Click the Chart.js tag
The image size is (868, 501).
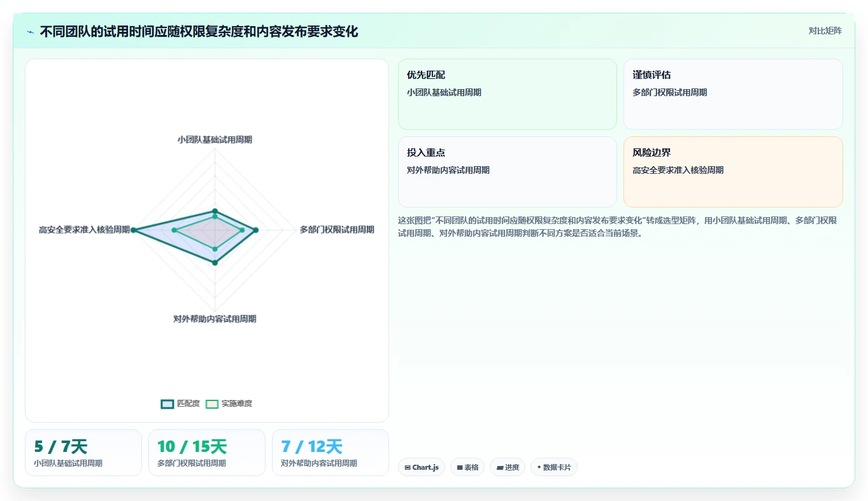pos(422,467)
